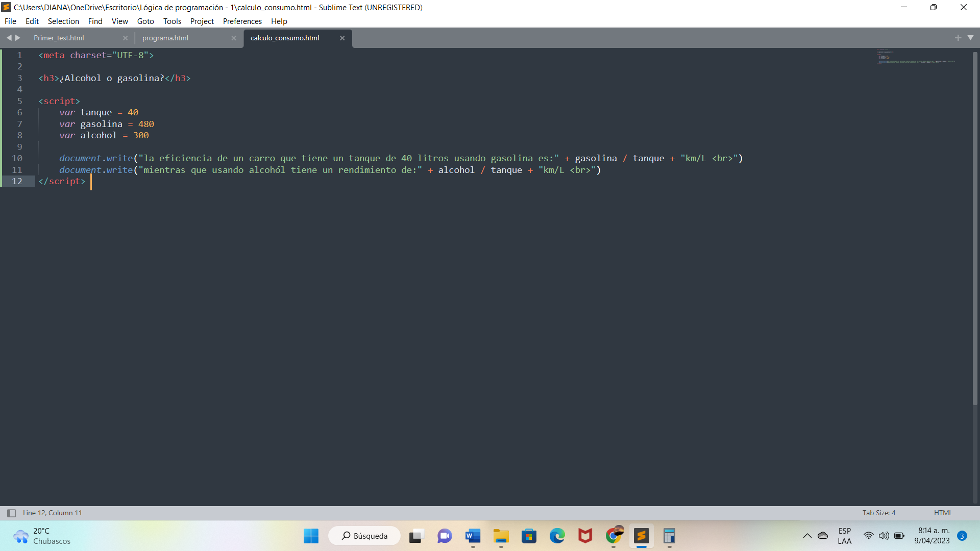Close the programa.html tab
The height and width of the screenshot is (551, 980).
tap(234, 38)
